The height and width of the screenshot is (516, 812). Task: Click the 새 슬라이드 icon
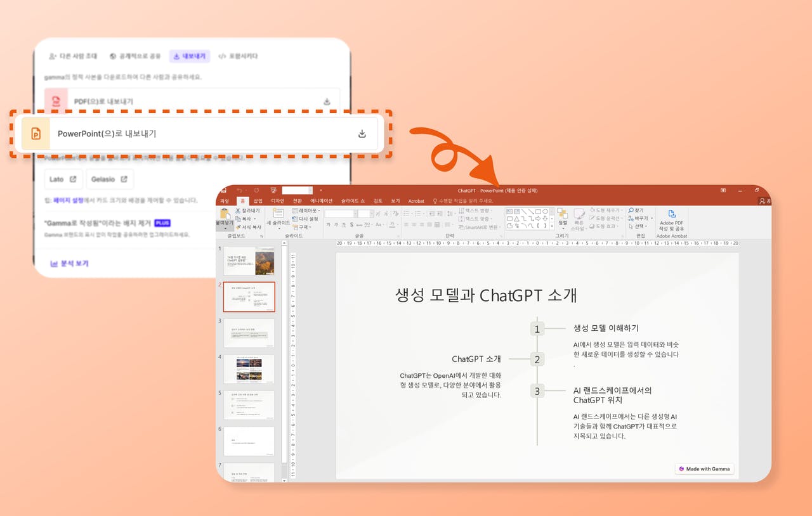tap(278, 213)
